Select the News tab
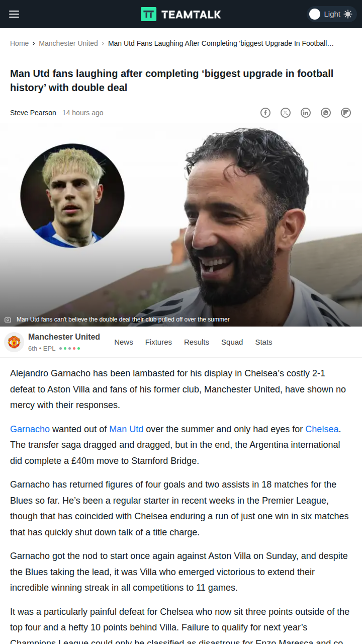Image resolution: width=362 pixels, height=644 pixels. coord(124,342)
